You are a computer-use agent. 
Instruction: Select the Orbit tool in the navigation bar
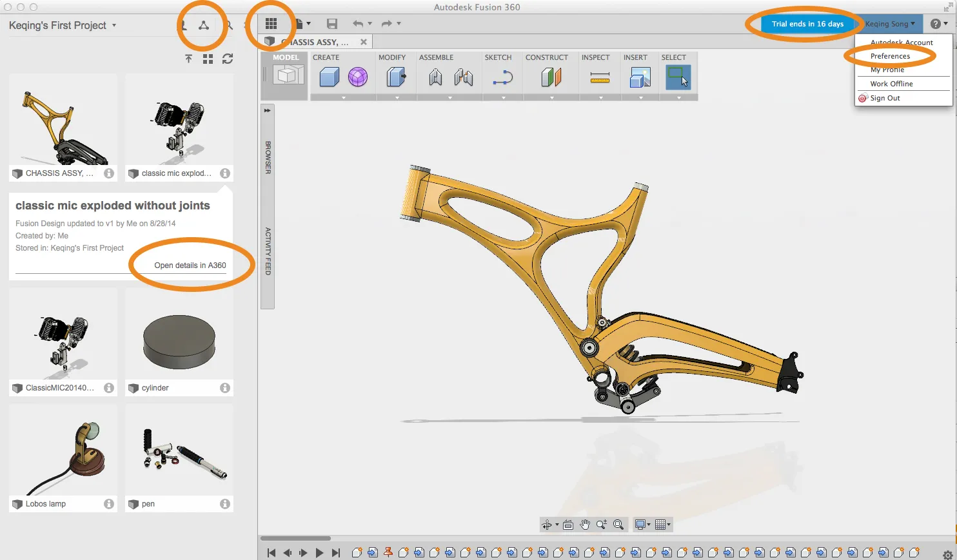click(548, 525)
